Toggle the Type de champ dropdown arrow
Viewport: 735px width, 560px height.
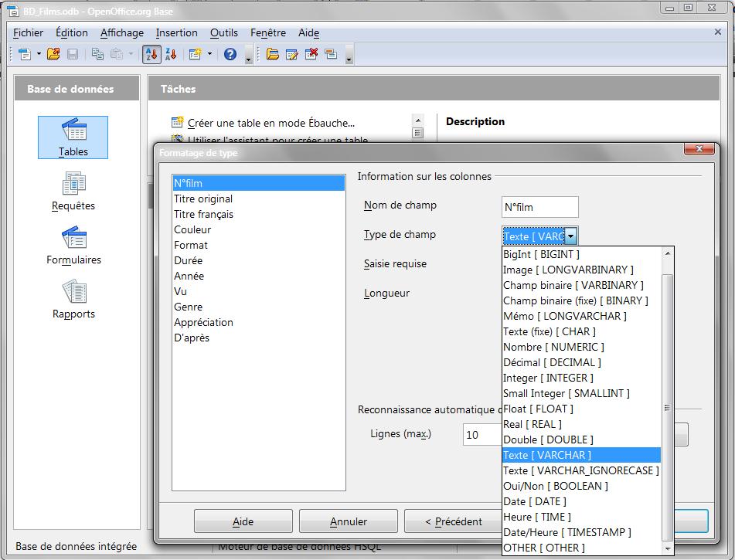571,236
